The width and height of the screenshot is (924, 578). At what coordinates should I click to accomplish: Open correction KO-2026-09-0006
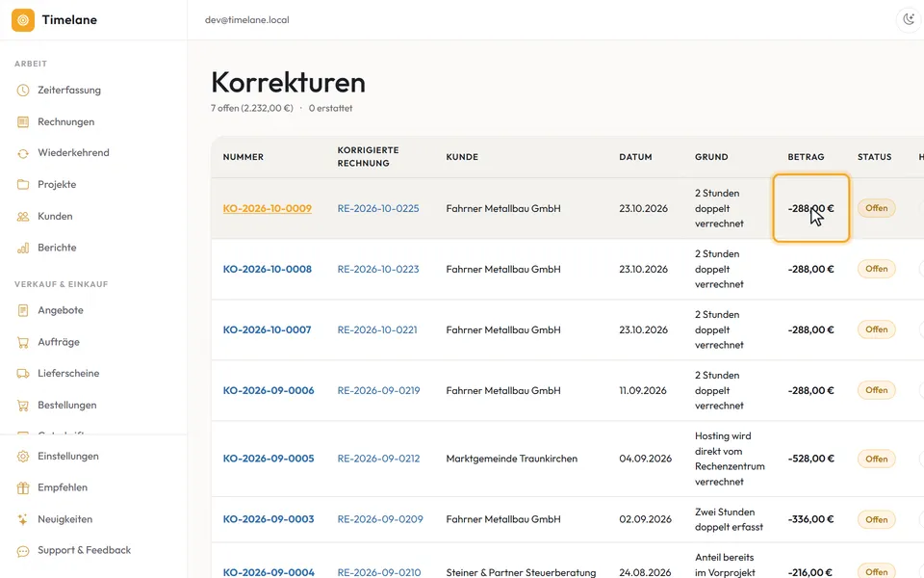tap(269, 390)
